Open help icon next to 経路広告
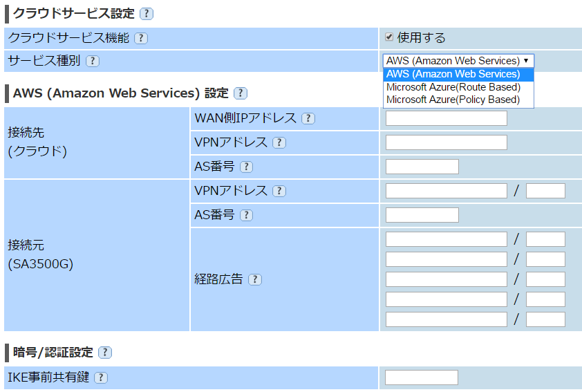582x392 pixels. (254, 279)
